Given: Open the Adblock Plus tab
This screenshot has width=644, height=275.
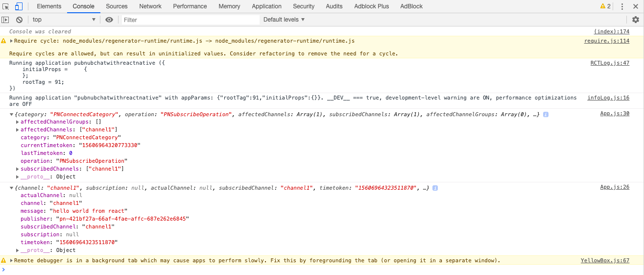Looking at the screenshot, I should coord(371,6).
